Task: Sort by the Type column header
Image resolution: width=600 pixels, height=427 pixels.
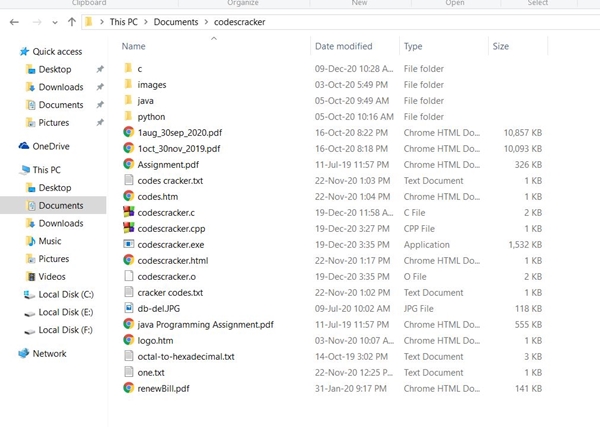Action: (413, 46)
